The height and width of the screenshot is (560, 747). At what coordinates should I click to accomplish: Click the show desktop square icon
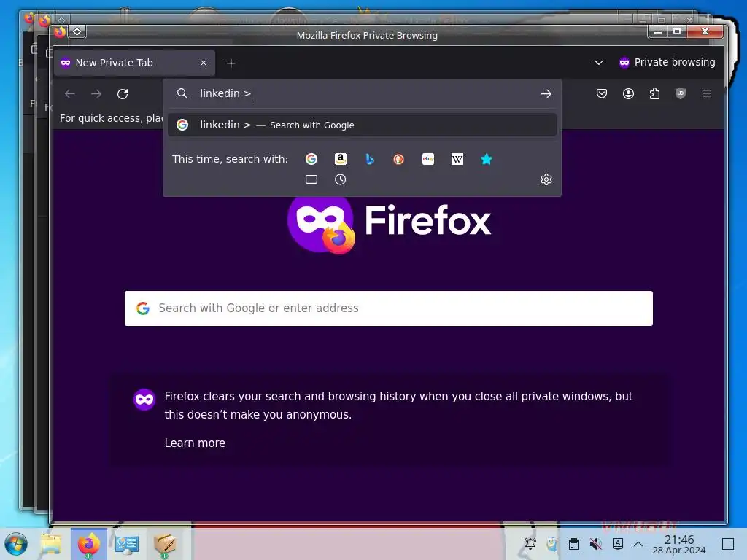[727, 544]
